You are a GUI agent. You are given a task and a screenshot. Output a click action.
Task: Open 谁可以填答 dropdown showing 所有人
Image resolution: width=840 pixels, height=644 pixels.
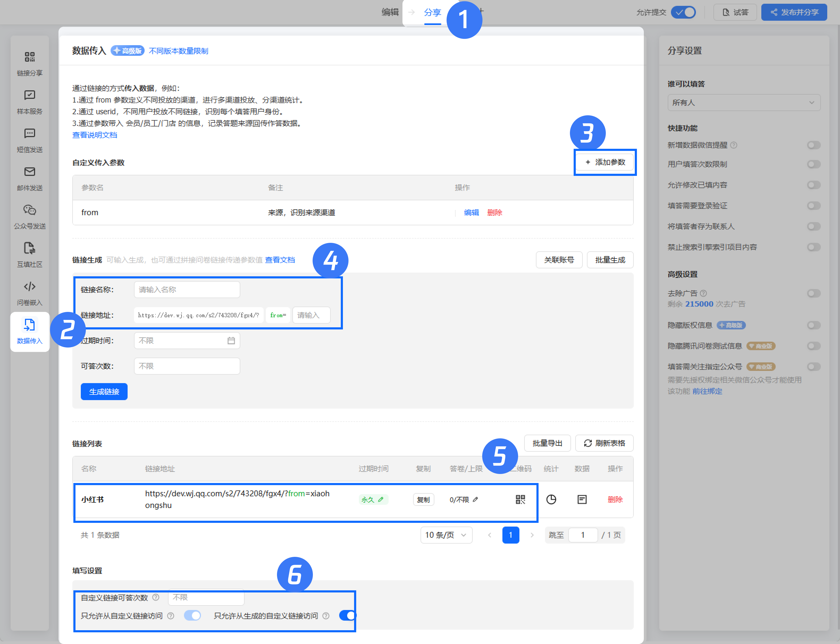(x=744, y=102)
